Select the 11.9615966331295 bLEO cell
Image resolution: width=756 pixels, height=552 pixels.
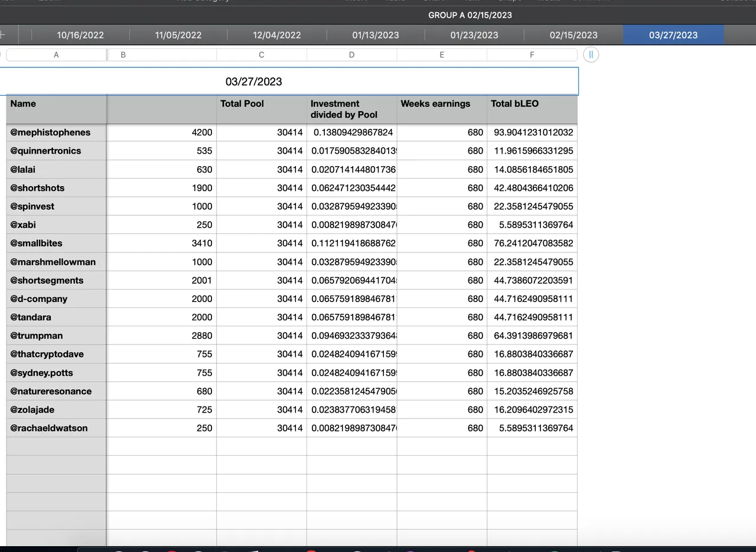coord(532,151)
